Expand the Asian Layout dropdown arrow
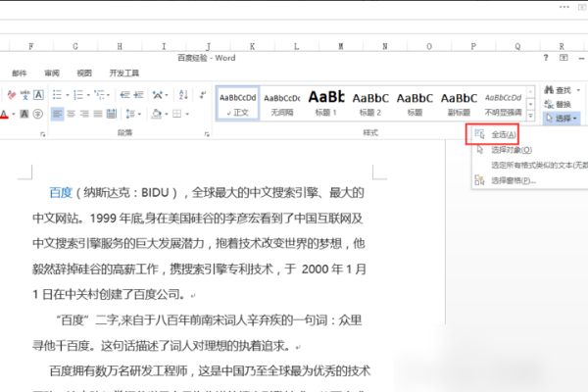Image resolution: width=588 pixels, height=392 pixels. coord(167,95)
